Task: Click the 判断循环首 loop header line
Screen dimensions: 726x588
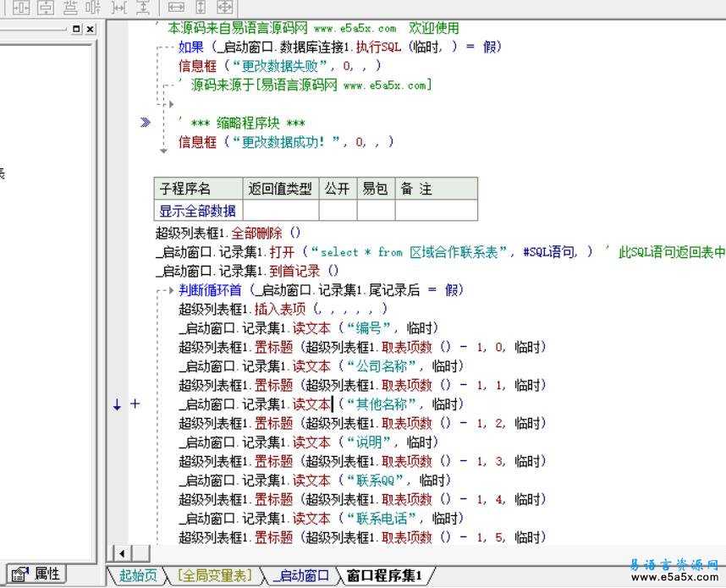Action: coord(321,290)
